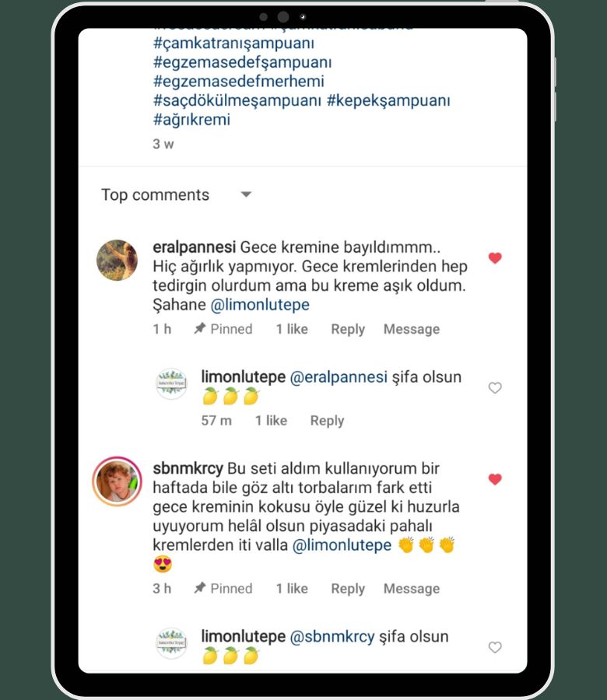View the 1 like on sbnmkrcy's comment

pos(292,589)
